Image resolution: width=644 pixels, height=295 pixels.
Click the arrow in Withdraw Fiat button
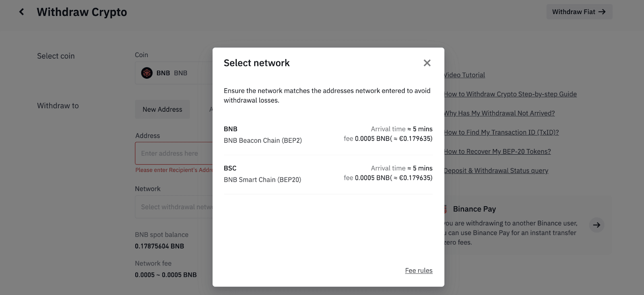(x=602, y=12)
